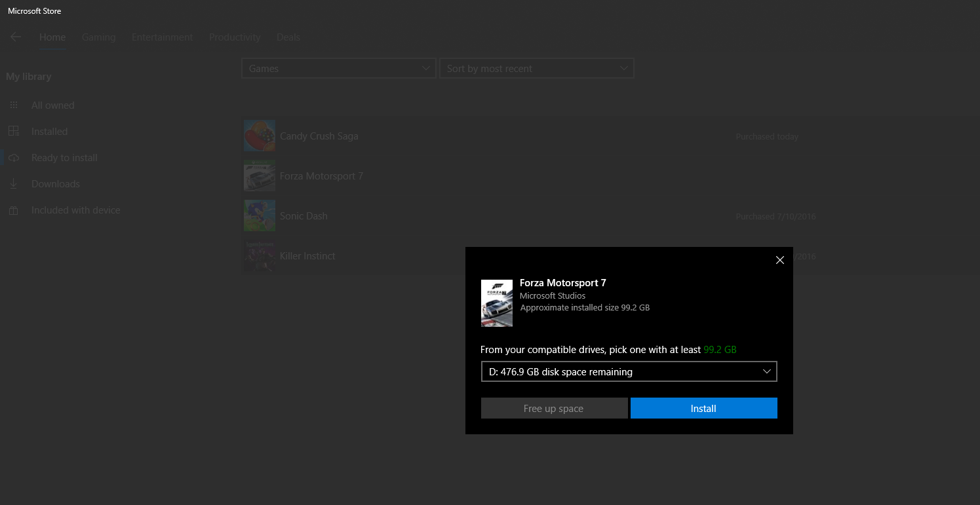980x505 pixels.
Task: Open the Sonic Dash thumbnail
Action: 260,215
